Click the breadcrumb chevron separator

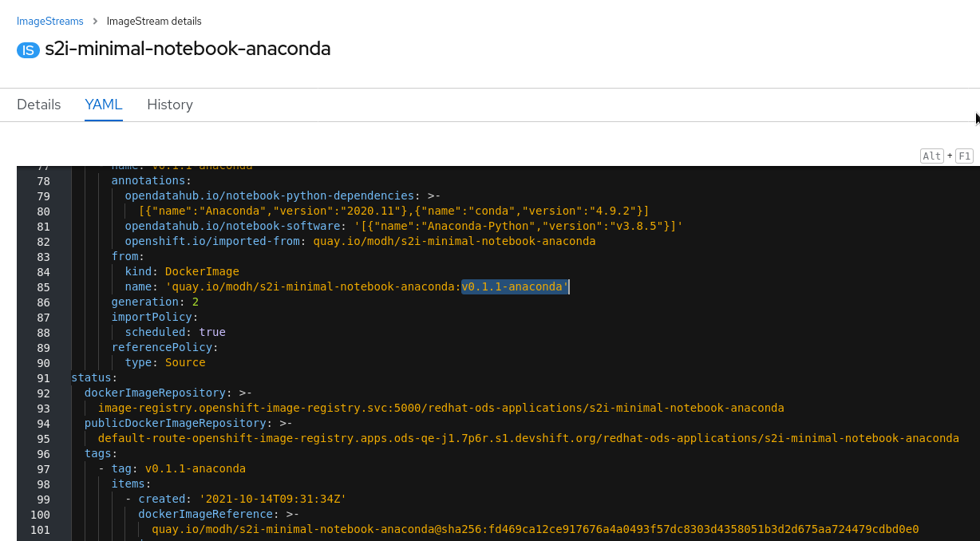(x=95, y=21)
